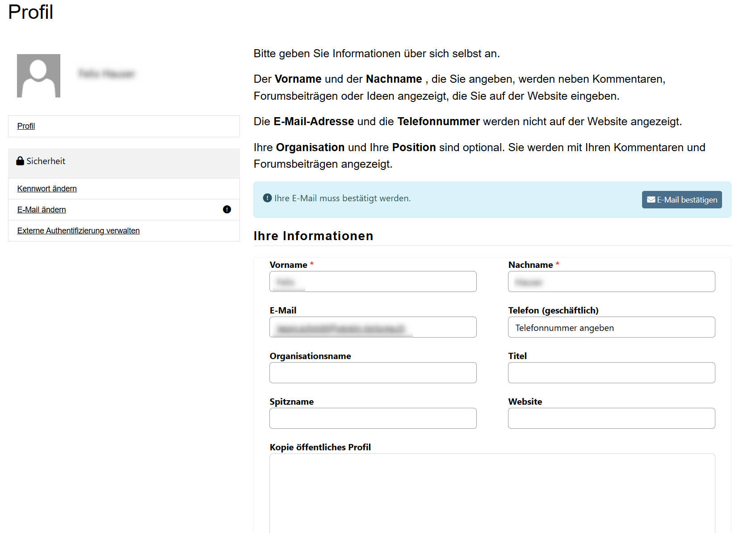Select the Organisationsname input box
Image resolution: width=756 pixels, height=533 pixels.
pos(373,373)
